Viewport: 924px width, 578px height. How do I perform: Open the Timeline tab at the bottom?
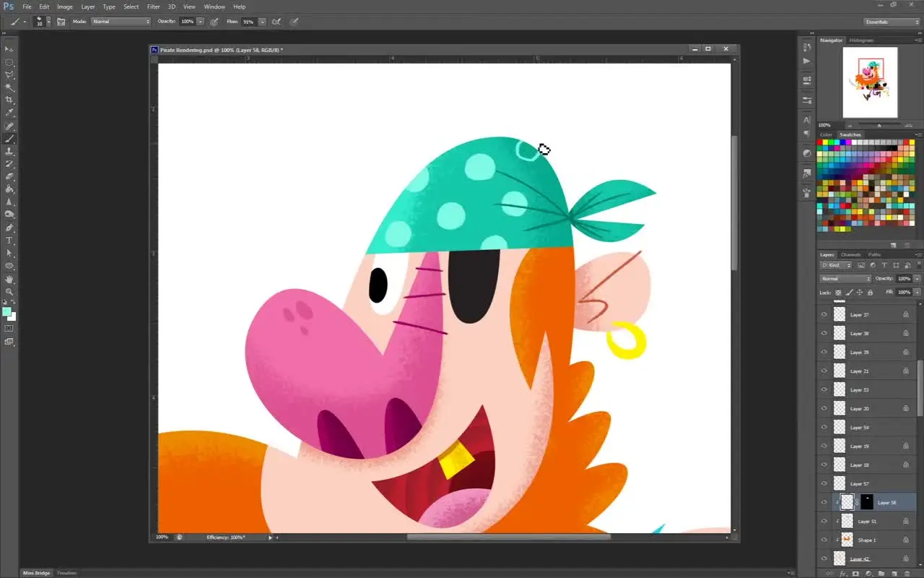[66, 573]
